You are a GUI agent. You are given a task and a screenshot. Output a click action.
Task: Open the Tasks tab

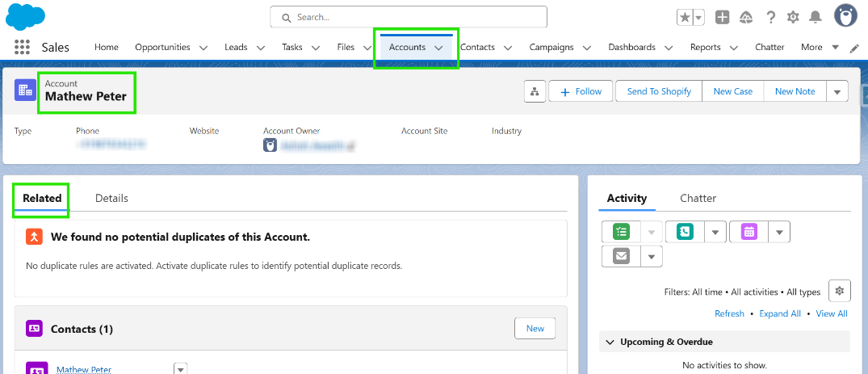pos(292,47)
